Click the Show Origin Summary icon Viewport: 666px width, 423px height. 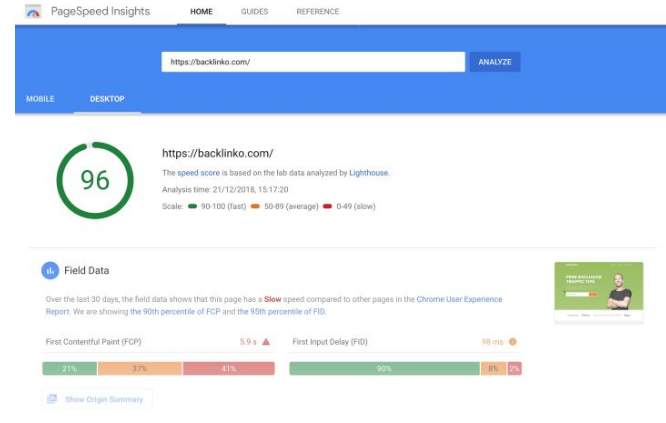pos(52,399)
